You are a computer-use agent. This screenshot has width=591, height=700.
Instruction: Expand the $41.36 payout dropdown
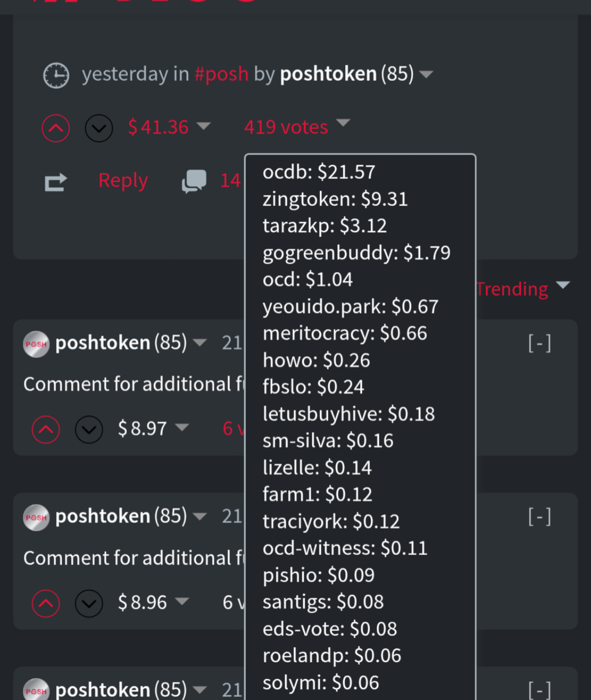(x=204, y=126)
